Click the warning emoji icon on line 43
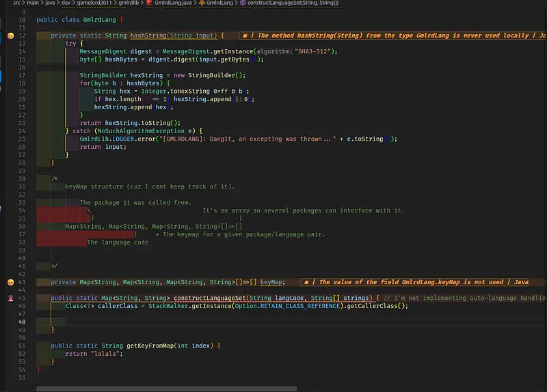 click(x=11, y=282)
